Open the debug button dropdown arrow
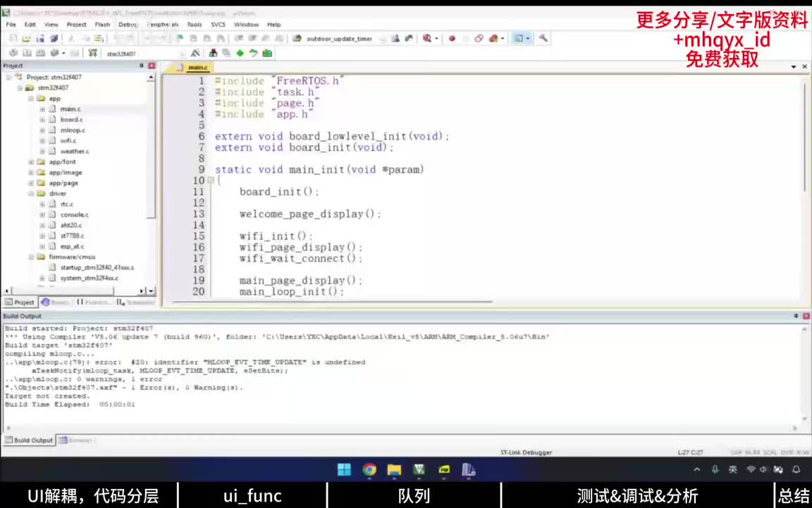The height and width of the screenshot is (508, 812). click(x=436, y=38)
